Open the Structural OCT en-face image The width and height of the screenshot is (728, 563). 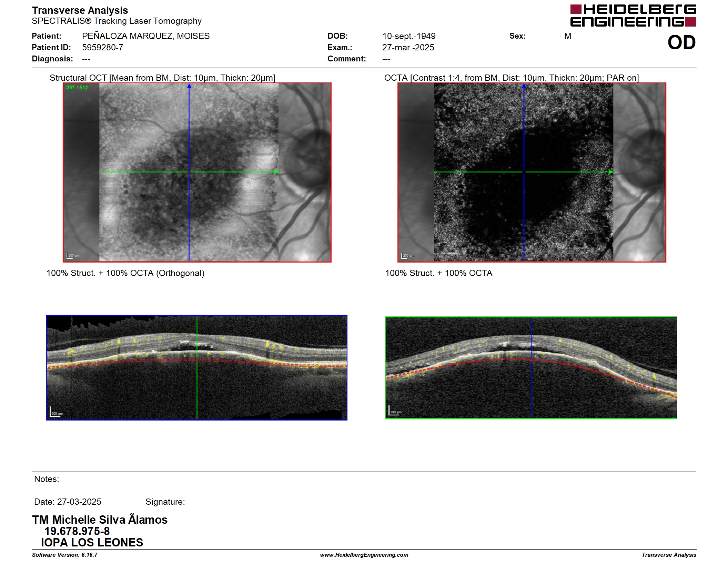[197, 172]
